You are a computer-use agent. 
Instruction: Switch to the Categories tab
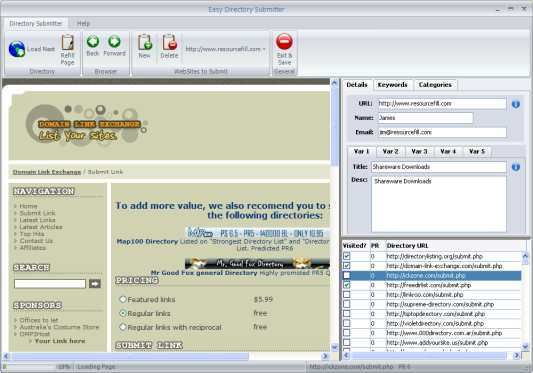click(x=435, y=85)
